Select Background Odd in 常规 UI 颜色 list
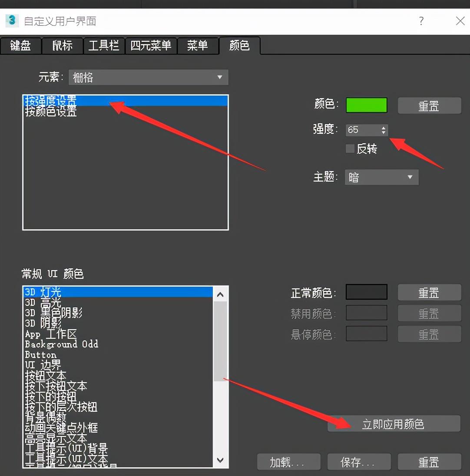The image size is (470, 476). [x=62, y=344]
